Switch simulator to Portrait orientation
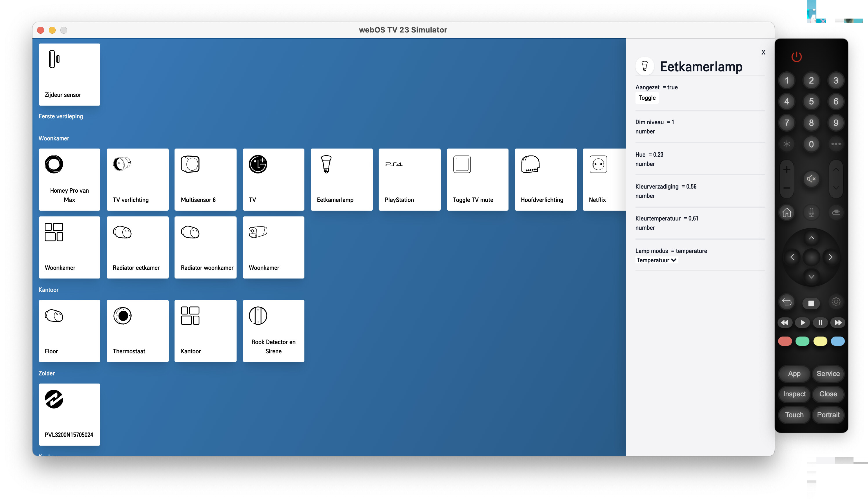This screenshot has height=499, width=868. coord(828,415)
